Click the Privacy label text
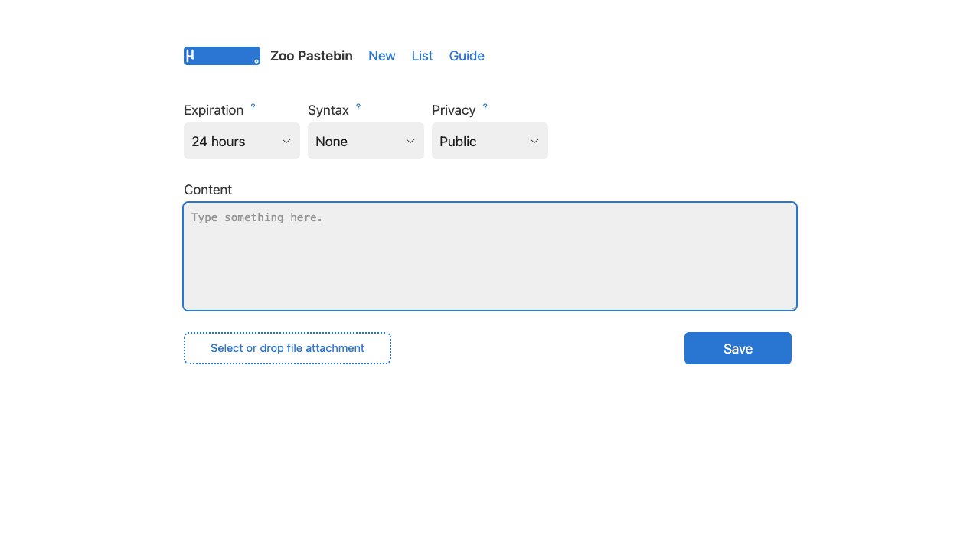The width and height of the screenshot is (980, 551). pyautogui.click(x=453, y=110)
